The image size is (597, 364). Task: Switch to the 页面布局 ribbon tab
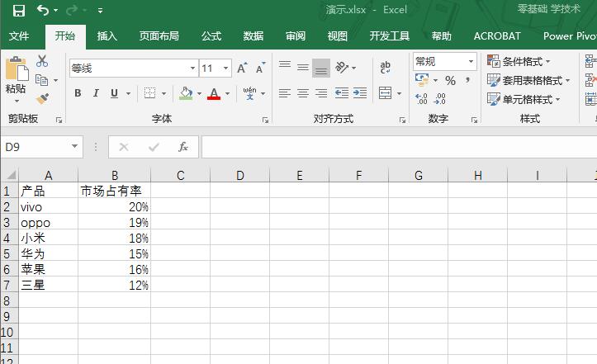point(159,36)
